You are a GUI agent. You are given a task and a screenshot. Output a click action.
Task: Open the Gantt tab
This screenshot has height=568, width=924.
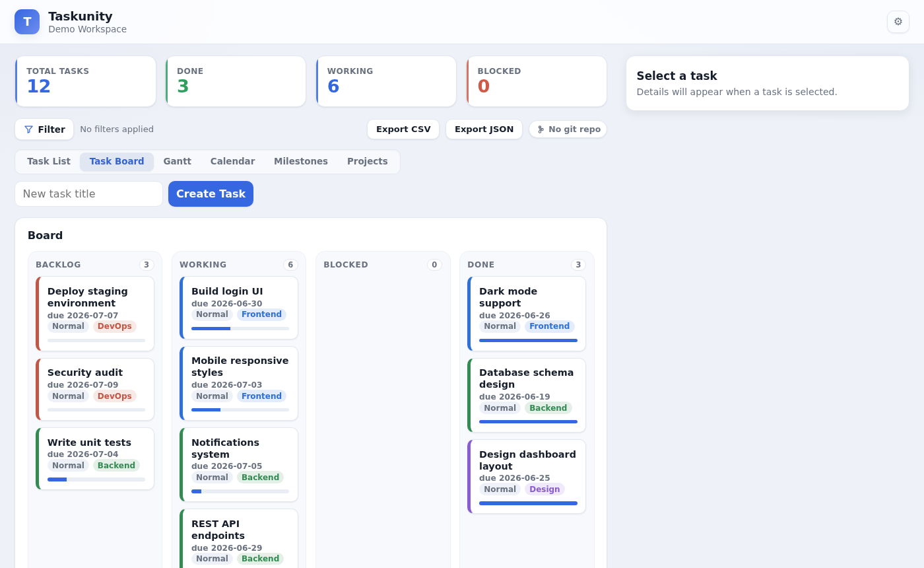(178, 162)
